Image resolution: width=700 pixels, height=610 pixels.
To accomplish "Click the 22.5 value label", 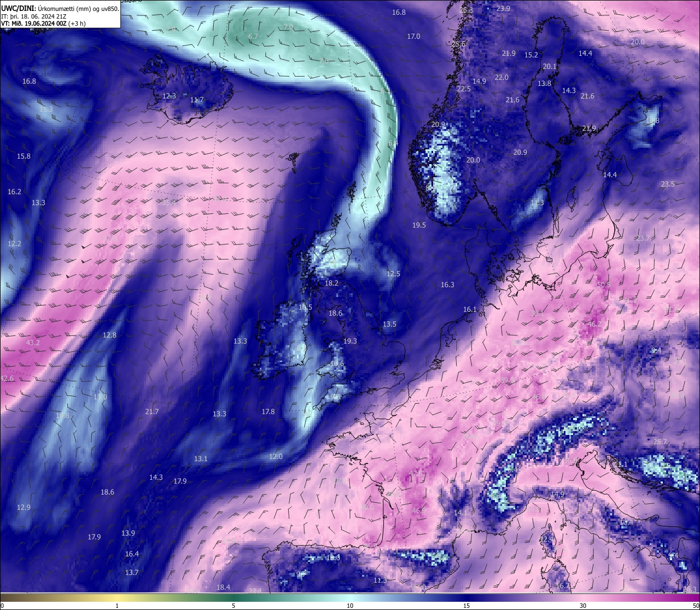I will [464, 89].
